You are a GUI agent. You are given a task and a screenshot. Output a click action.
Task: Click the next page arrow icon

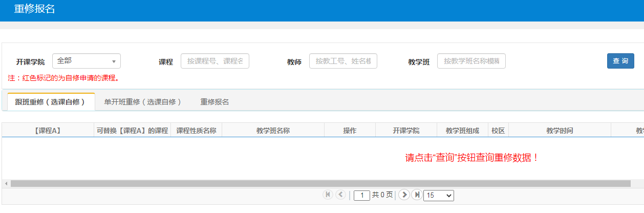coord(404,195)
